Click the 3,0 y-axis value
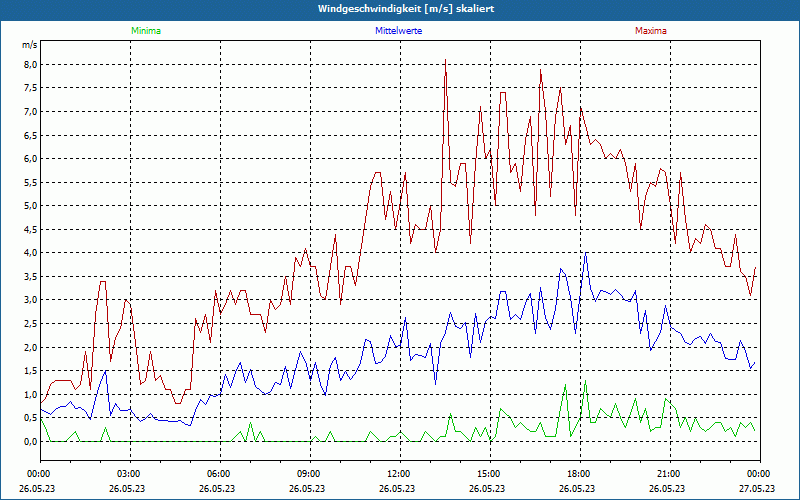This screenshot has height=500, width=800. tap(31, 299)
